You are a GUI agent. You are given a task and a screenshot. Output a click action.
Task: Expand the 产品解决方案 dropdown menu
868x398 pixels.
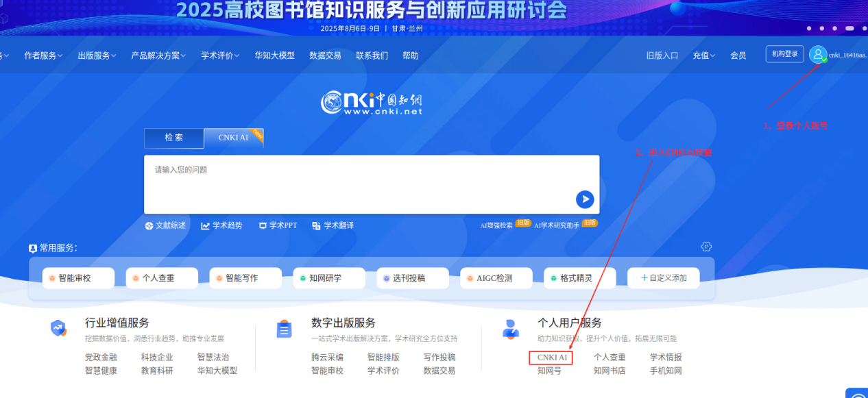tap(158, 55)
